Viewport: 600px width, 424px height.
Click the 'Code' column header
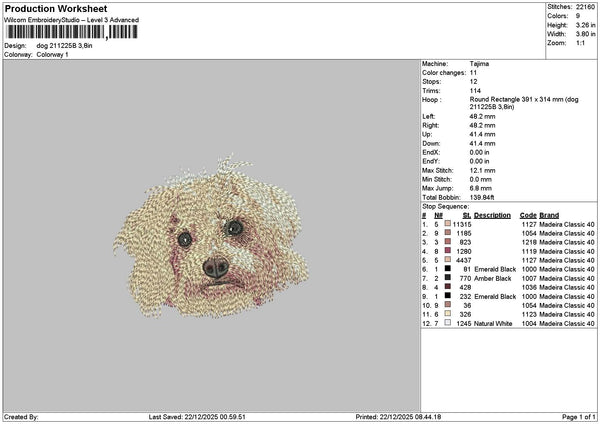point(528,215)
